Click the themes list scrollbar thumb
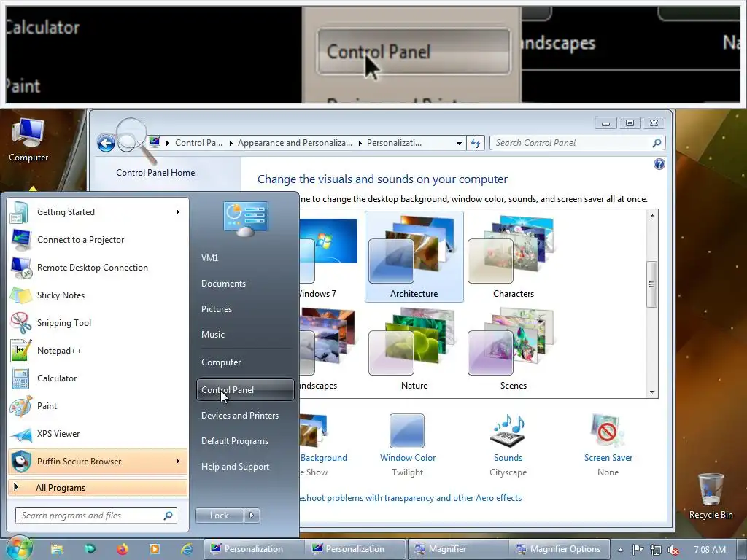The height and width of the screenshot is (560, 747). click(x=651, y=284)
